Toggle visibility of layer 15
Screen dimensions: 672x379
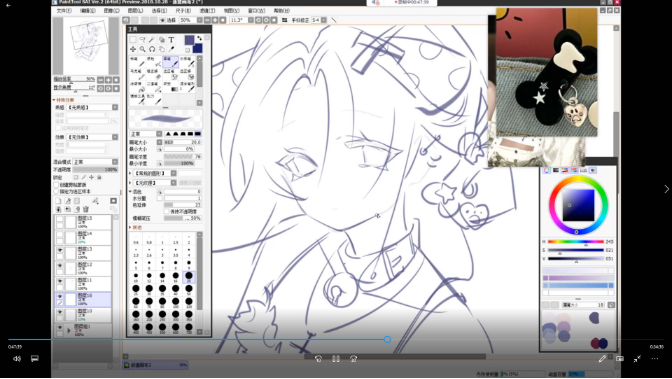point(60,219)
